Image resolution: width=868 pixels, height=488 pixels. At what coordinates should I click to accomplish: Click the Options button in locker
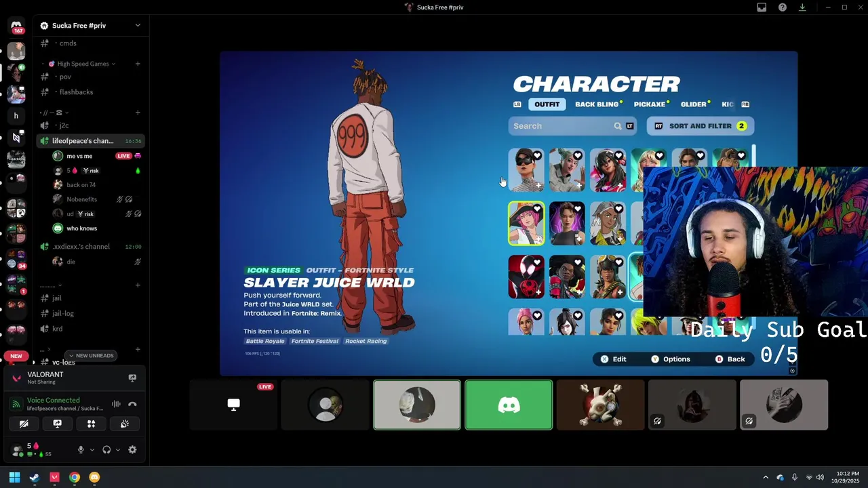670,359
